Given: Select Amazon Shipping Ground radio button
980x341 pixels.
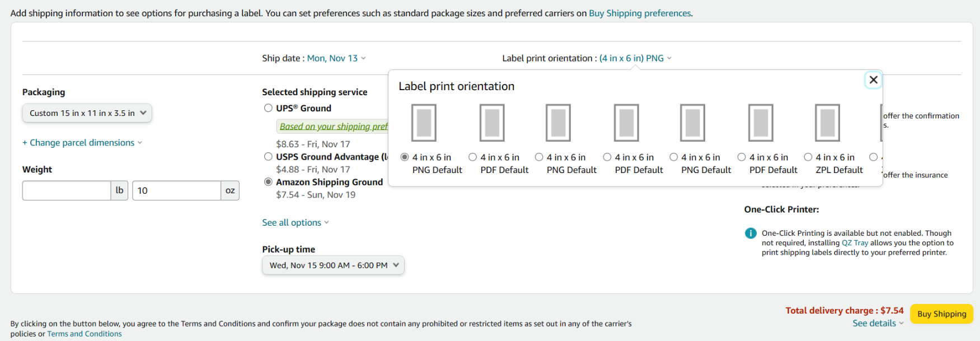Looking at the screenshot, I should coord(268,182).
